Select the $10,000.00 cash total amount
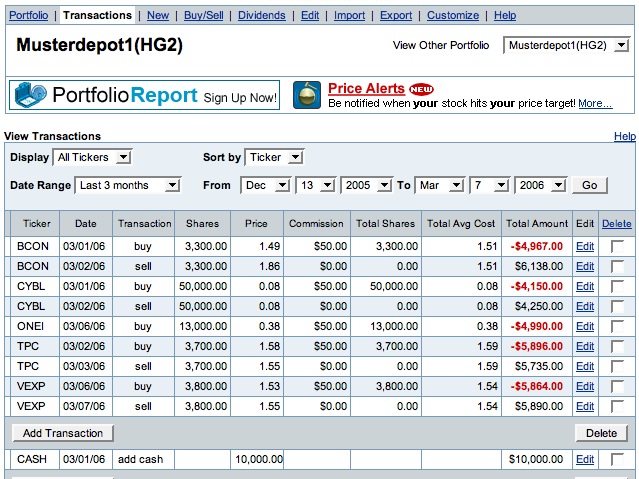 coord(537,459)
